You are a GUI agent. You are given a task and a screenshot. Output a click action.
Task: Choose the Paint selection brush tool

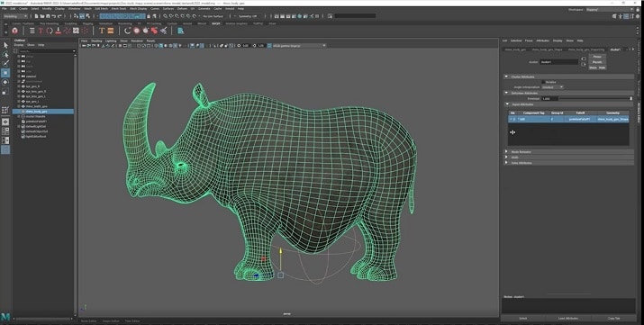point(5,64)
